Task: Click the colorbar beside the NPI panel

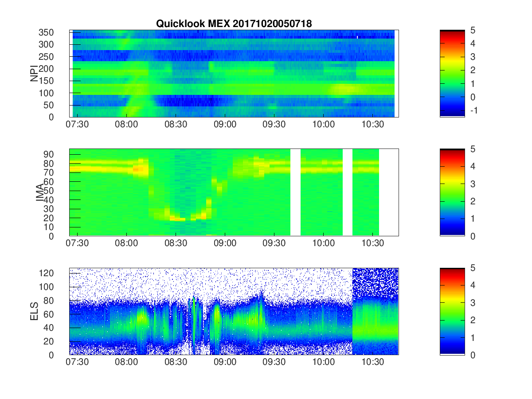Action: point(452,74)
